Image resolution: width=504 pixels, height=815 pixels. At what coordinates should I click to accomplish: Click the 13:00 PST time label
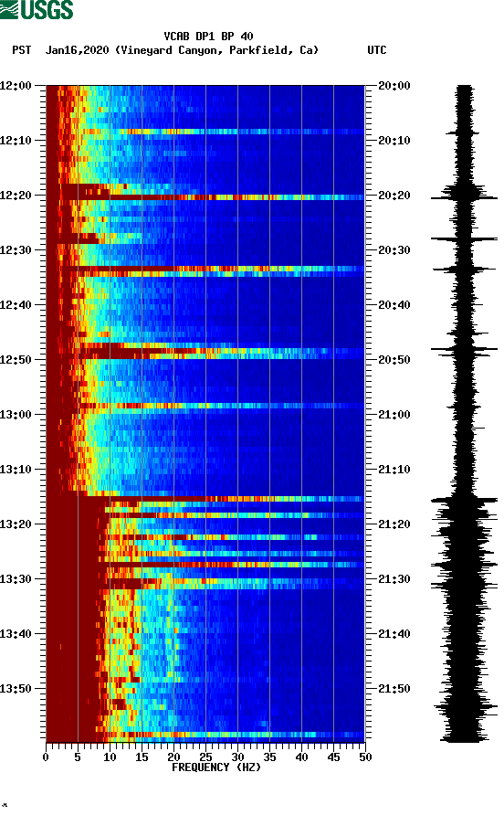[16, 415]
